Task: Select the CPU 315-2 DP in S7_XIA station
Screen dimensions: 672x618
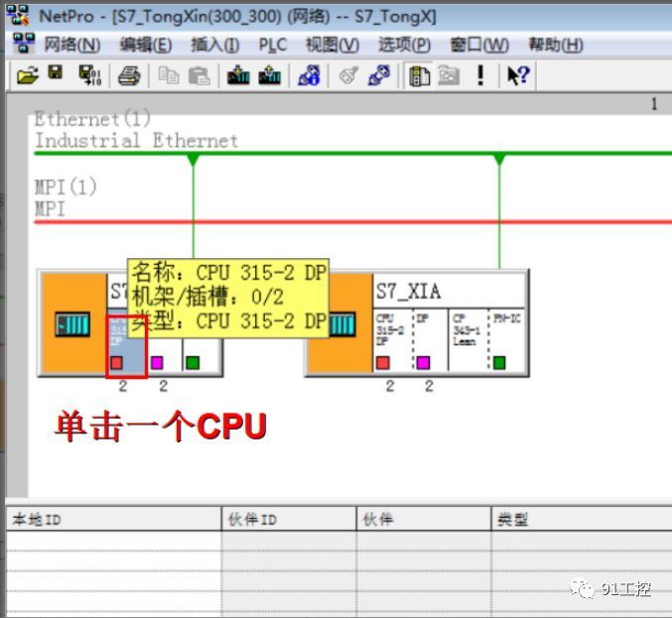Action: tap(390, 337)
